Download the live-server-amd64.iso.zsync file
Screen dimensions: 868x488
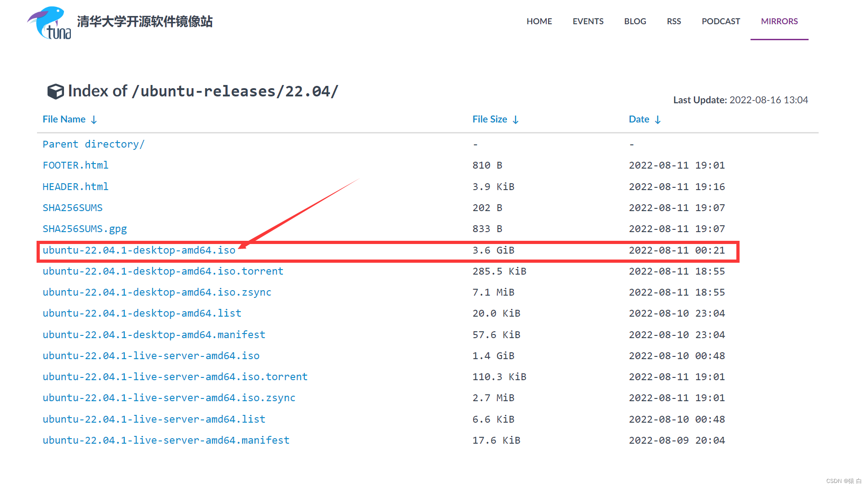(169, 398)
